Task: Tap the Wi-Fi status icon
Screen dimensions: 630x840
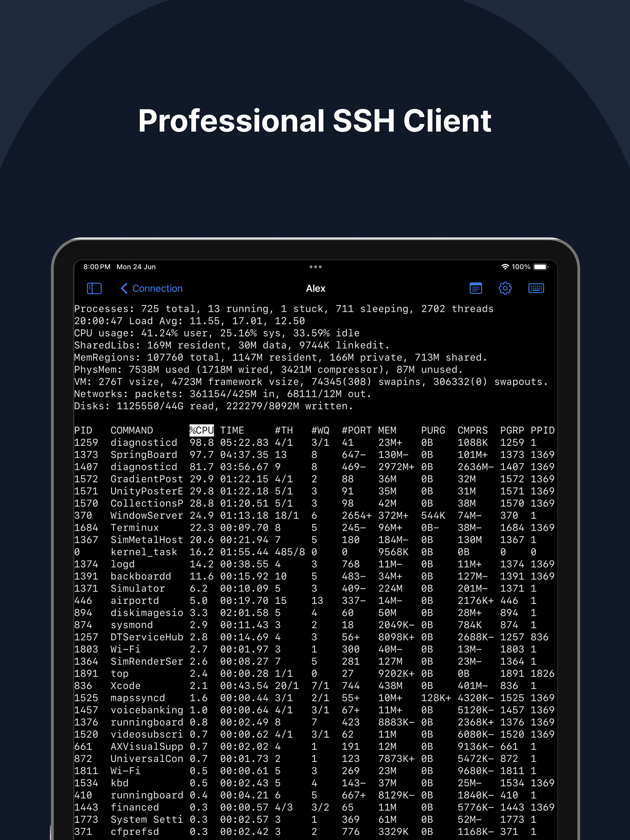Action: pos(505,267)
